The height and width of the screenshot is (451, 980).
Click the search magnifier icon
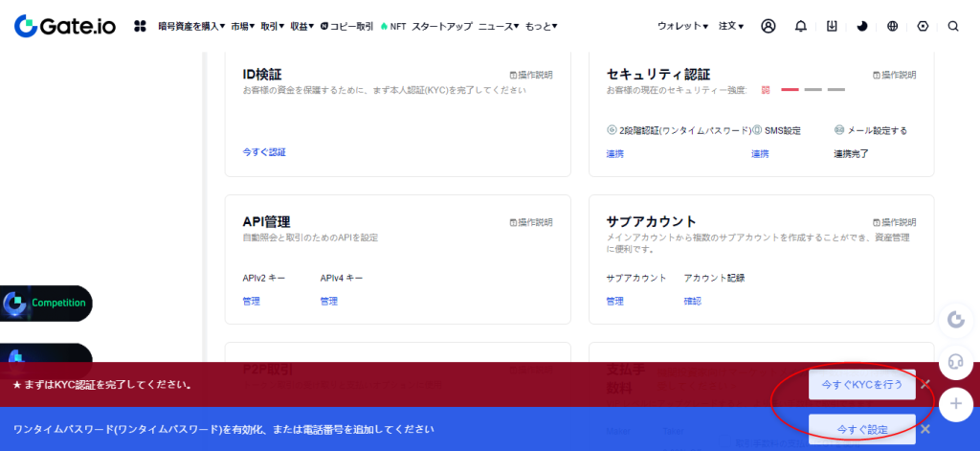(x=952, y=26)
